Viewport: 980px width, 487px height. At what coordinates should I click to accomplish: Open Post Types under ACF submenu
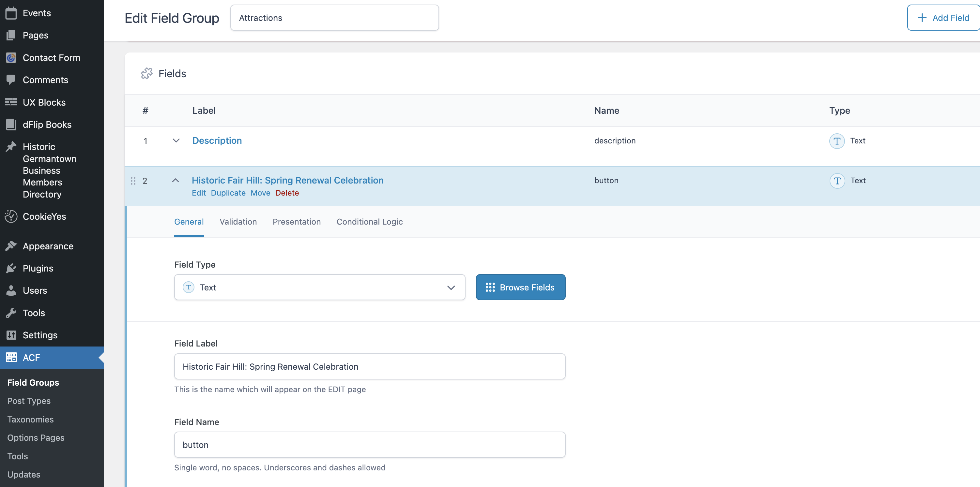(29, 401)
